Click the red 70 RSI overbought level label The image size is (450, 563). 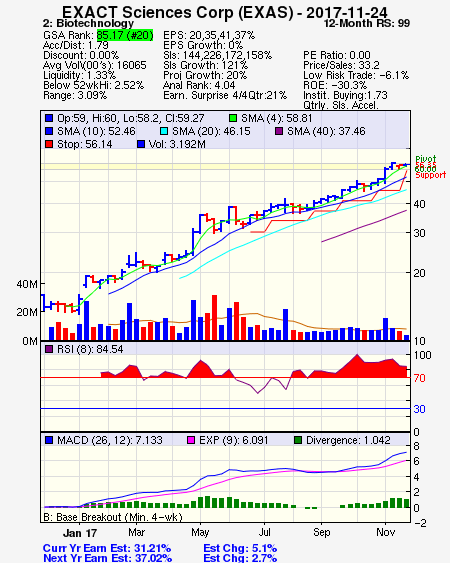click(419, 378)
